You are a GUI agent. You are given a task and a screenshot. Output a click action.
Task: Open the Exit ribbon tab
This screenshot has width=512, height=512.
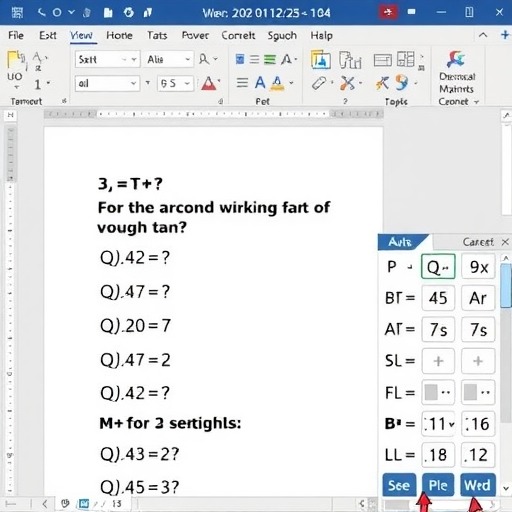click(48, 35)
